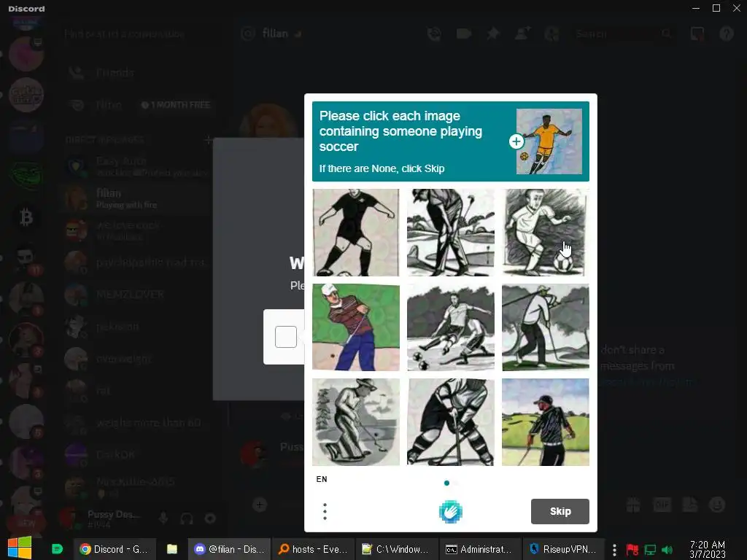Image resolution: width=747 pixels, height=560 pixels.
Task: Click the red flag tray icon
Action: pyautogui.click(x=632, y=550)
